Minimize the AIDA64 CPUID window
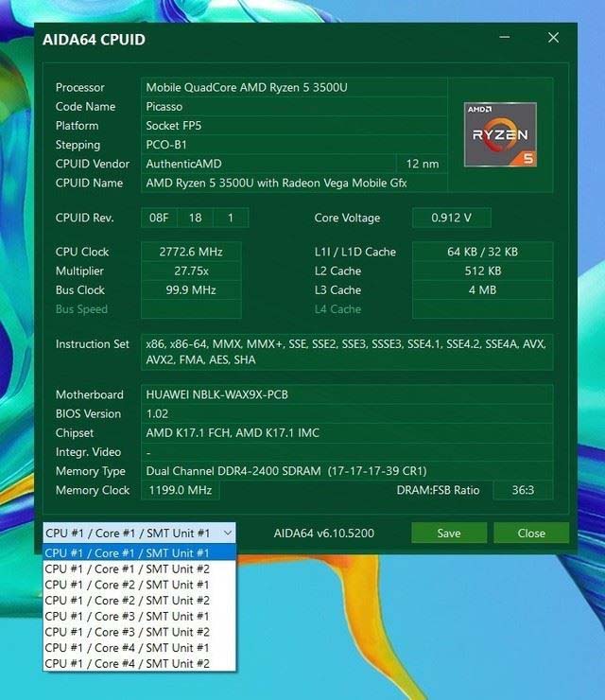Screen dimensions: 605x700 click(505, 38)
